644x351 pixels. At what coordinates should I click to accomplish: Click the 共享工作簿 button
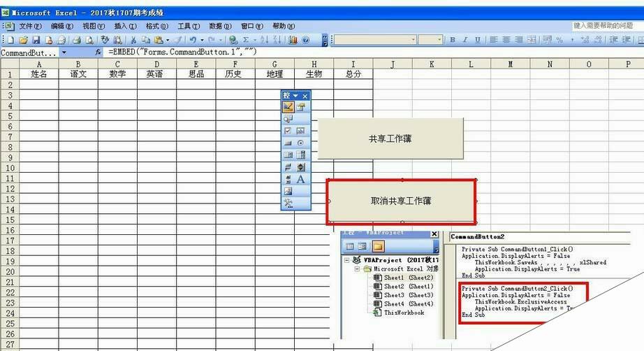click(390, 138)
